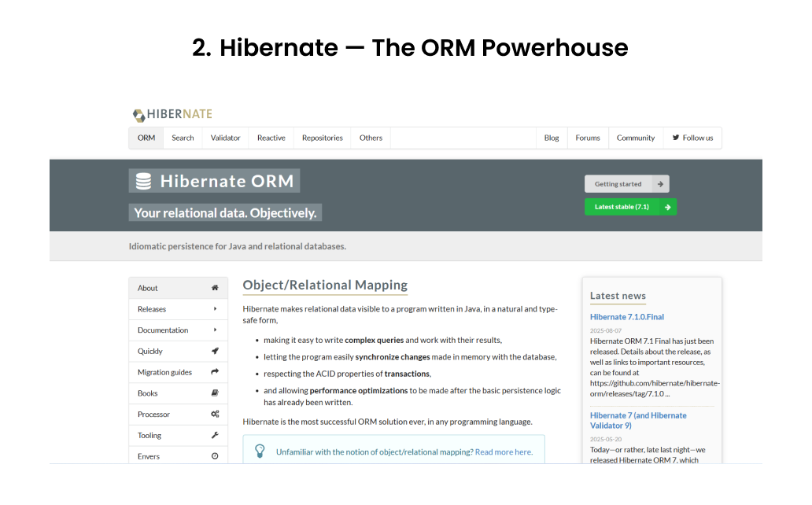This screenshot has width=812, height=505.
Task: Select the Reactive navigation item
Action: pyautogui.click(x=271, y=138)
